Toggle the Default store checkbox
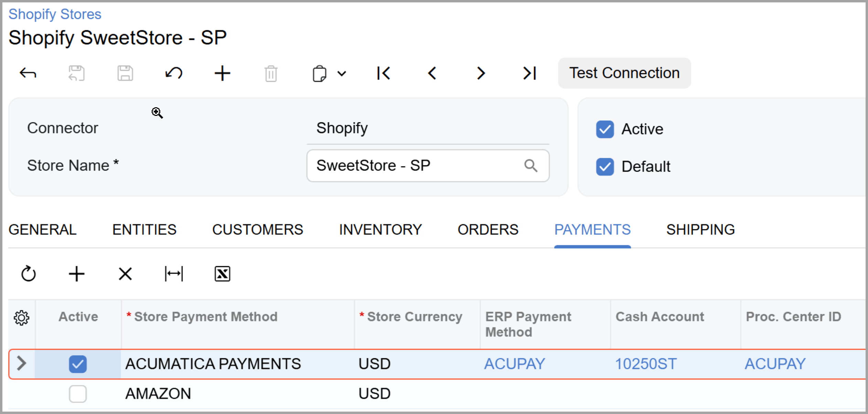This screenshot has height=414, width=868. tap(605, 167)
